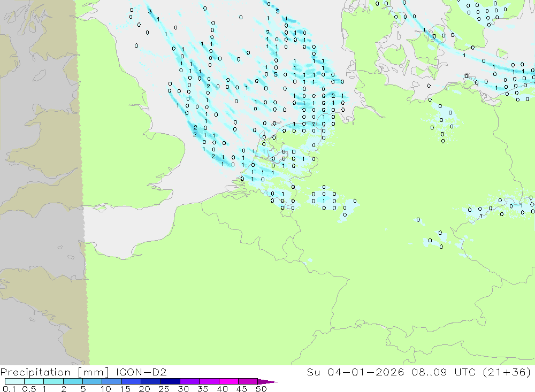
Task: Choose the 20–25 mm dark blue swatch
Action: pyautogui.click(x=151, y=381)
